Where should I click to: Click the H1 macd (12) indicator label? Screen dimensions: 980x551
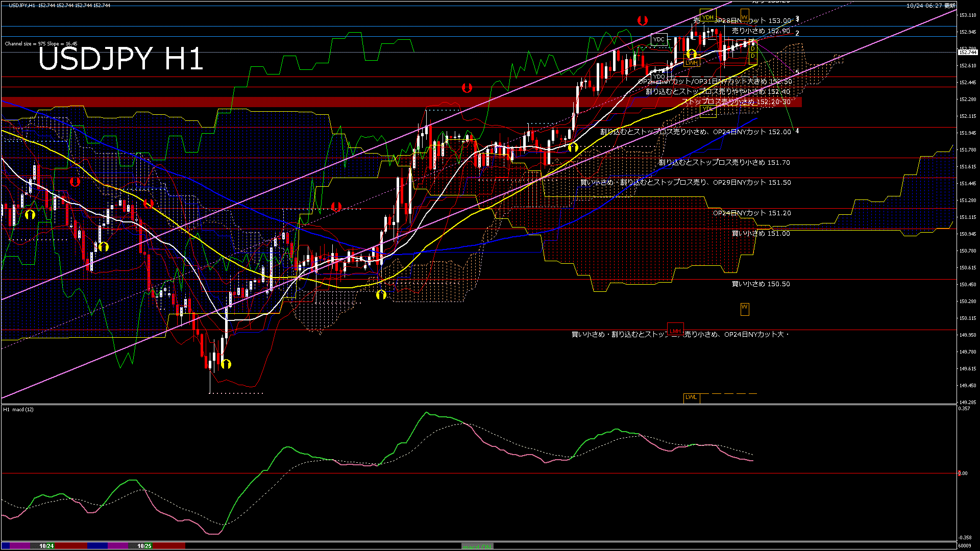pos(19,410)
